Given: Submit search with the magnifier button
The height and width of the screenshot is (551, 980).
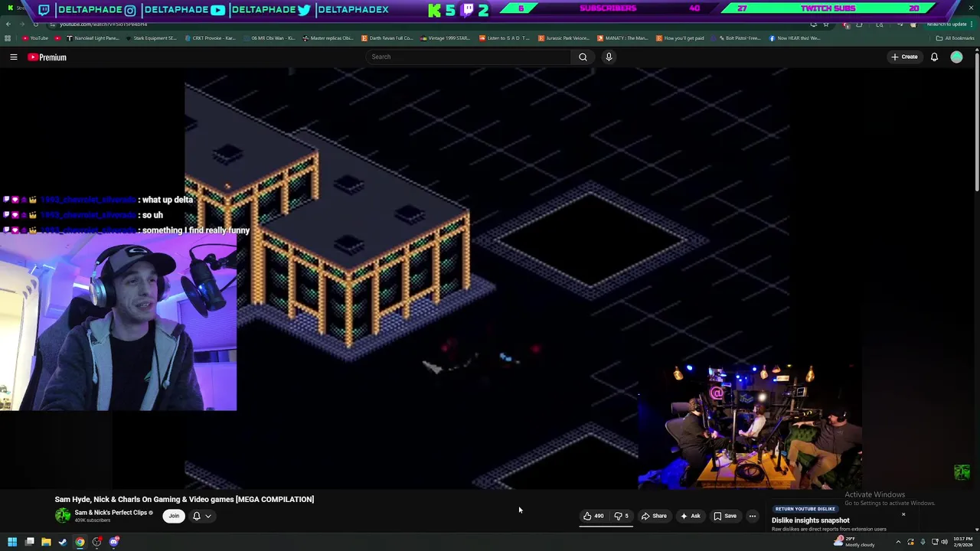Looking at the screenshot, I should click(x=583, y=57).
